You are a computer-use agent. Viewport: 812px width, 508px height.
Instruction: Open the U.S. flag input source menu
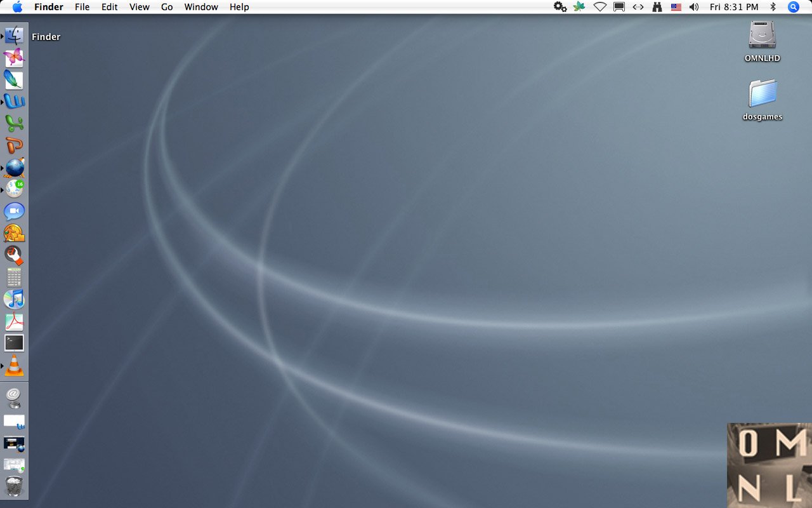[676, 7]
